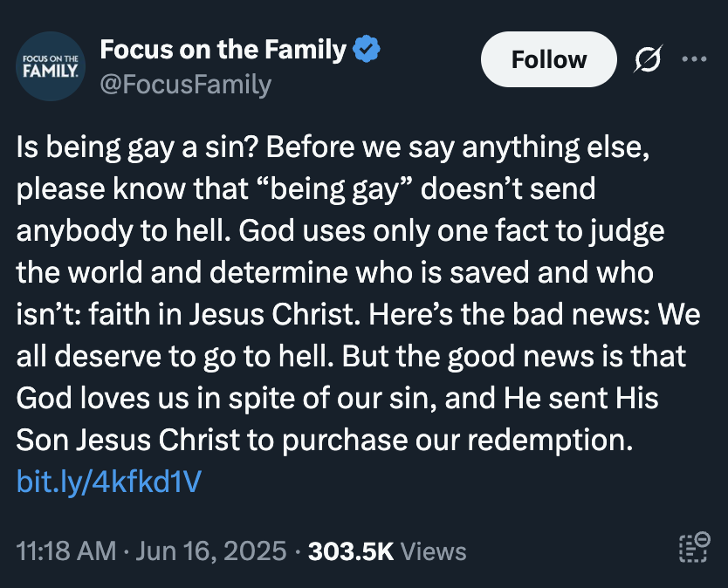Click the blue verified checkmark badge

click(365, 51)
